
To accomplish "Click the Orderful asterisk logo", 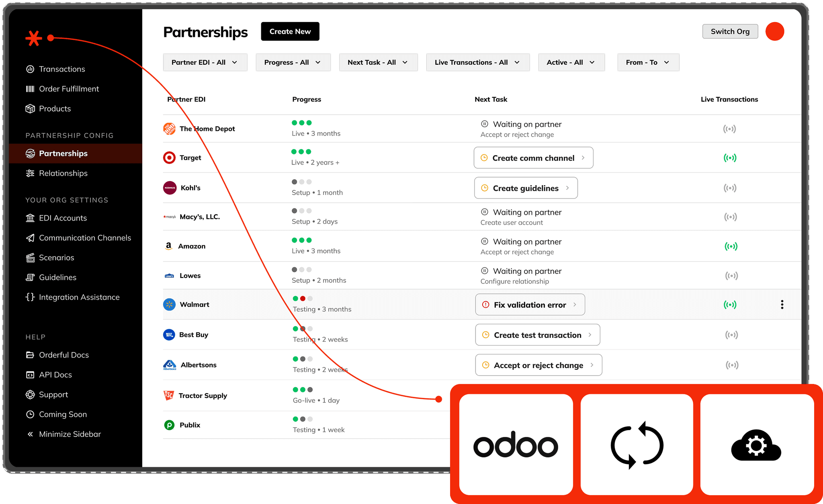I will pyautogui.click(x=35, y=39).
